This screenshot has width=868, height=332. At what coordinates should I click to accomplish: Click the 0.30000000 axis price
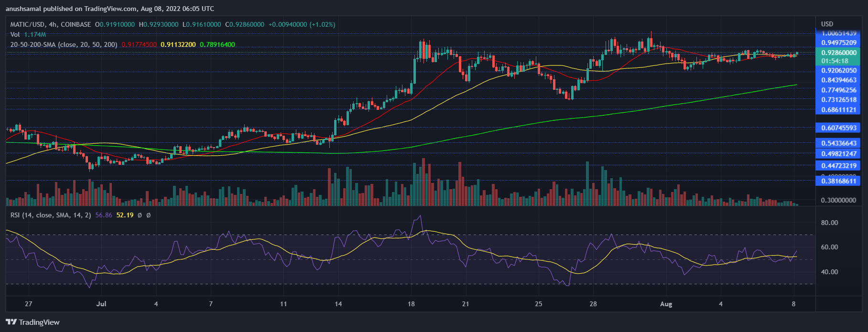click(x=838, y=200)
